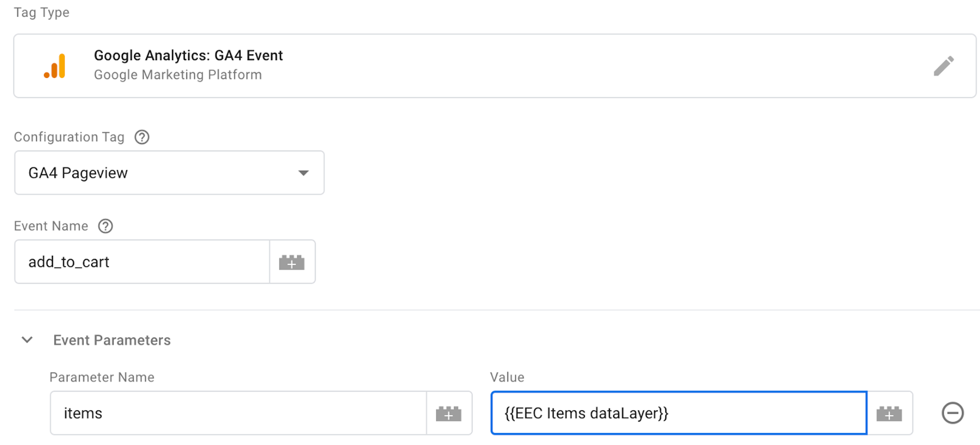This screenshot has width=980, height=445.
Task: Open help for Configuration Tag
Action: pyautogui.click(x=142, y=137)
